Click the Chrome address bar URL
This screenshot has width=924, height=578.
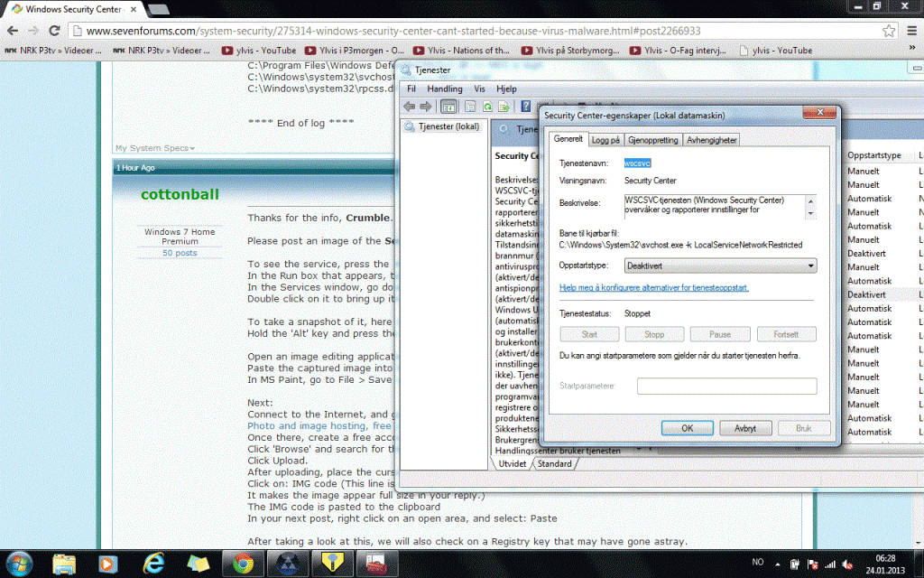point(393,31)
